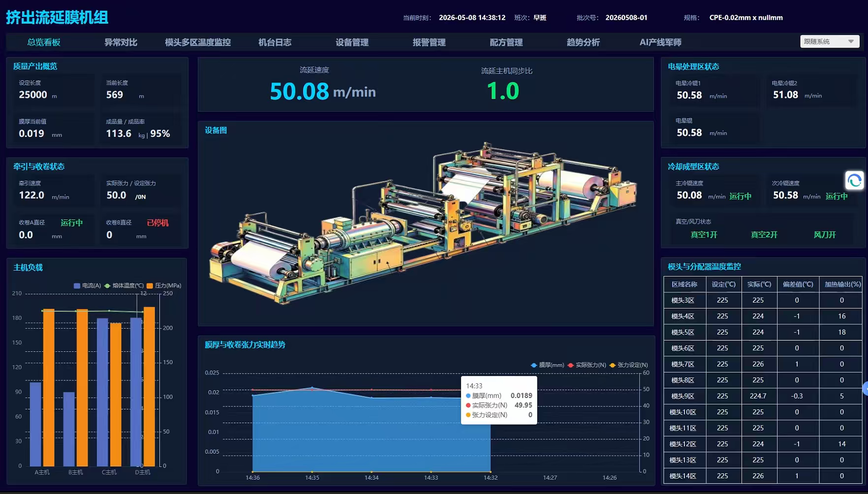Screen dimensions: 868x494
Task: Select the 模头9区 table row
Action: pos(763,396)
